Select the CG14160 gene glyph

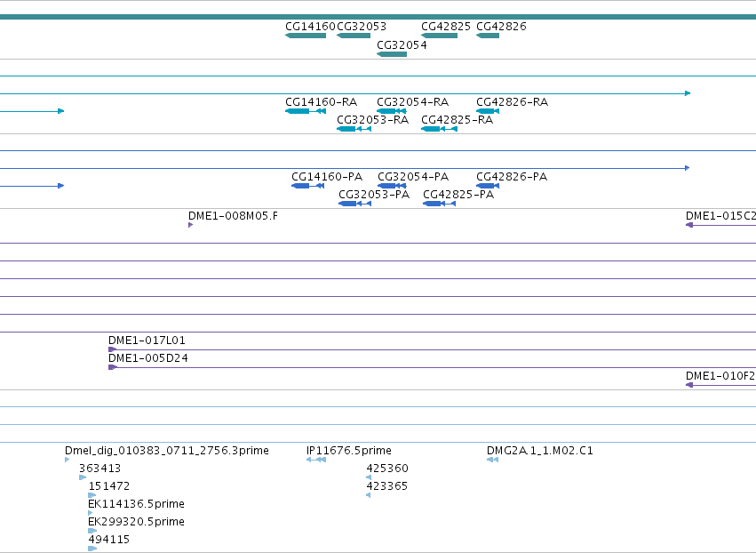(x=306, y=36)
